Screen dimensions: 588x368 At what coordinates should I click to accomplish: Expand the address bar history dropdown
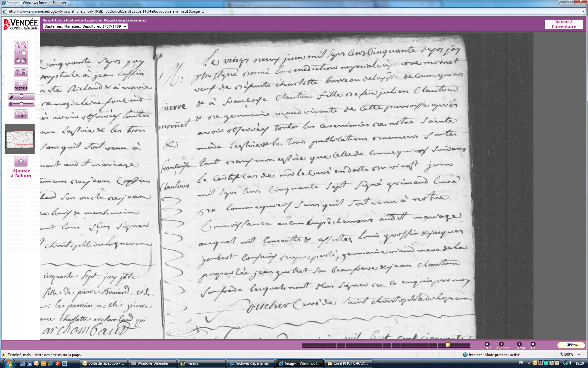(584, 11)
